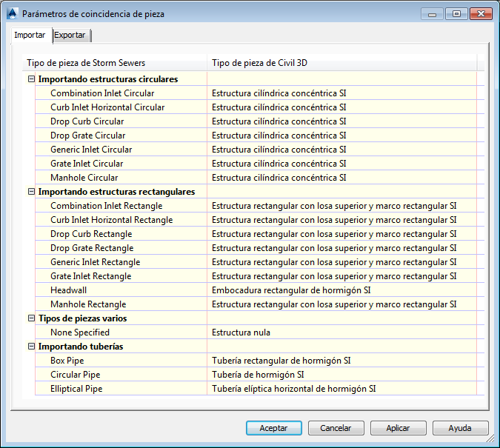500x448 pixels.
Task: Collapse Importando estructuras rectangulares group
Action: click(31, 192)
